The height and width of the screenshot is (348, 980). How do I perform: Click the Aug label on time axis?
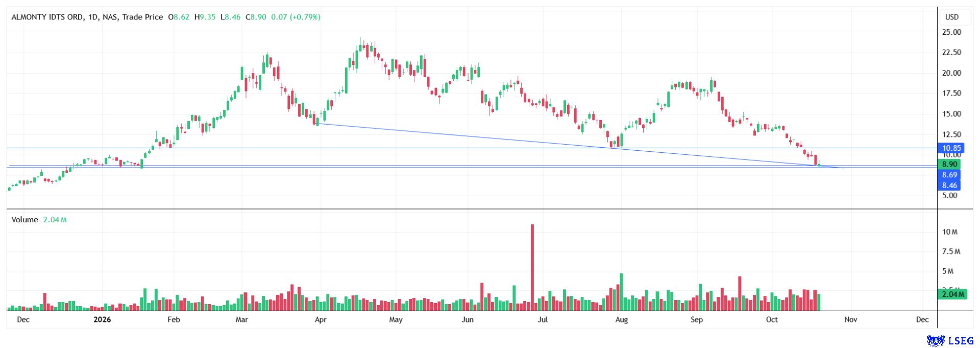(622, 320)
